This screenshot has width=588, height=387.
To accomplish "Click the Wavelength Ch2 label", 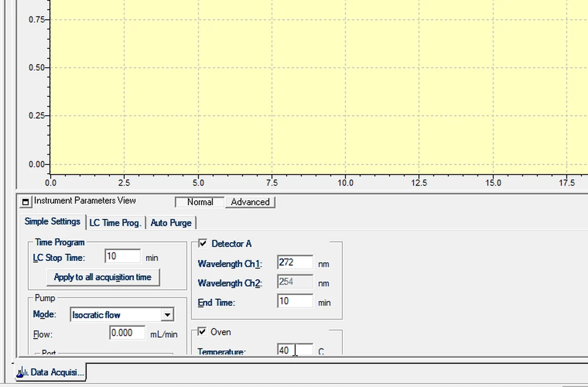I will [229, 283].
